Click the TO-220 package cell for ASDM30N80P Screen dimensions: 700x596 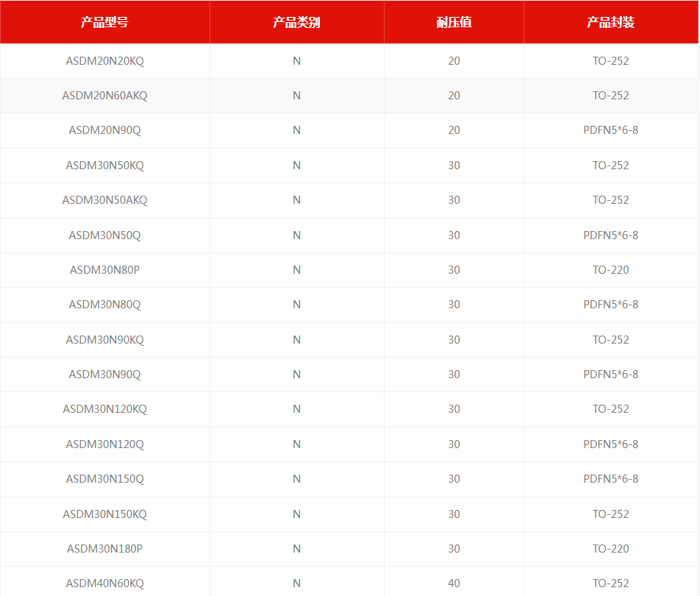pyautogui.click(x=610, y=270)
